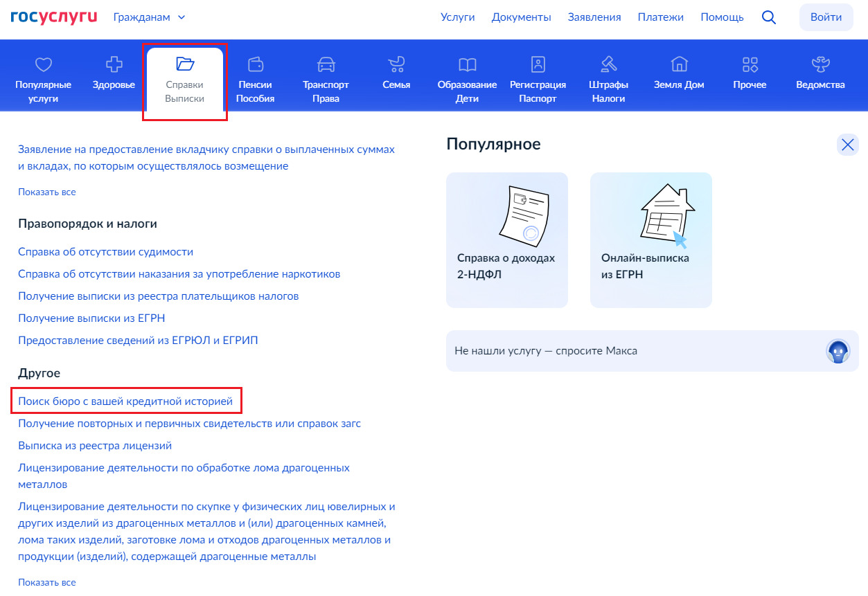Open Регистрация Паспорт category
This screenshot has width=868, height=596.
(538, 79)
